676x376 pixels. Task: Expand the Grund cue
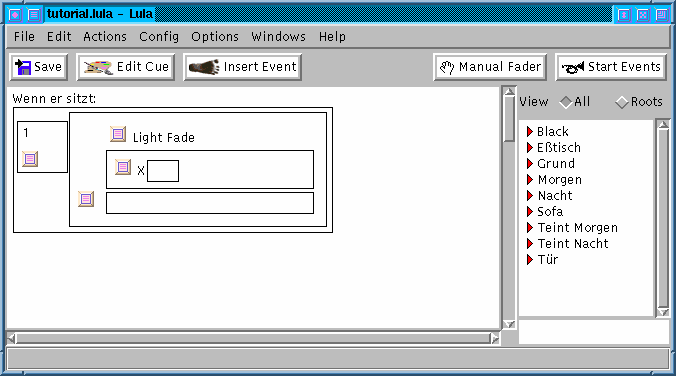pyautogui.click(x=530, y=163)
